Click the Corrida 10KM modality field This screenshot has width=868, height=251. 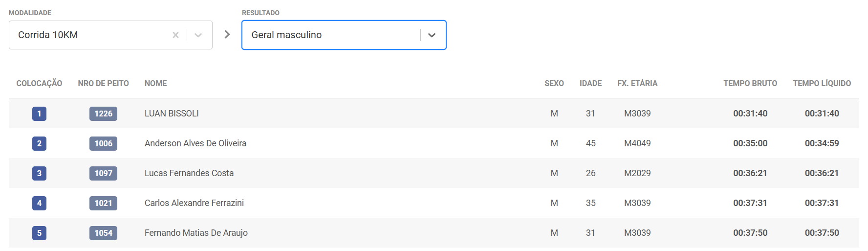tap(88, 35)
